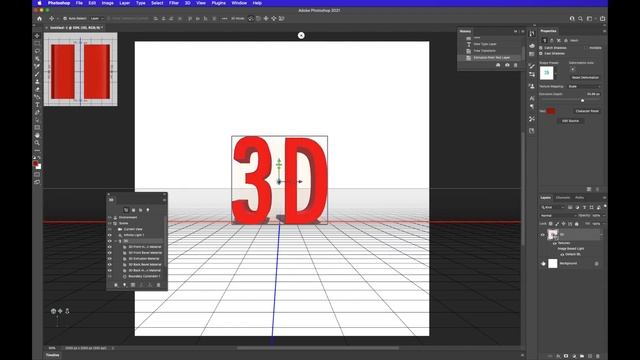Select the Clone Stamp tool
The width and height of the screenshot is (640, 360).
pos(37,82)
